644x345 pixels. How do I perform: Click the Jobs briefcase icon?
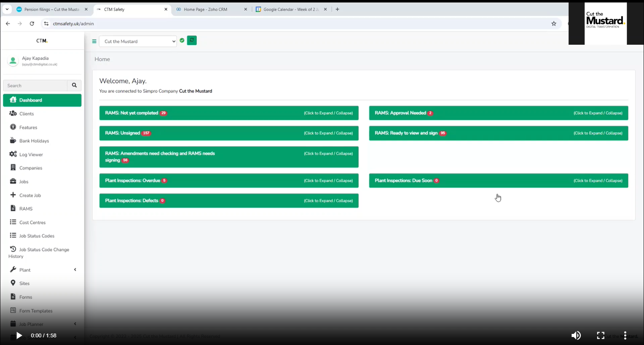[13, 181]
